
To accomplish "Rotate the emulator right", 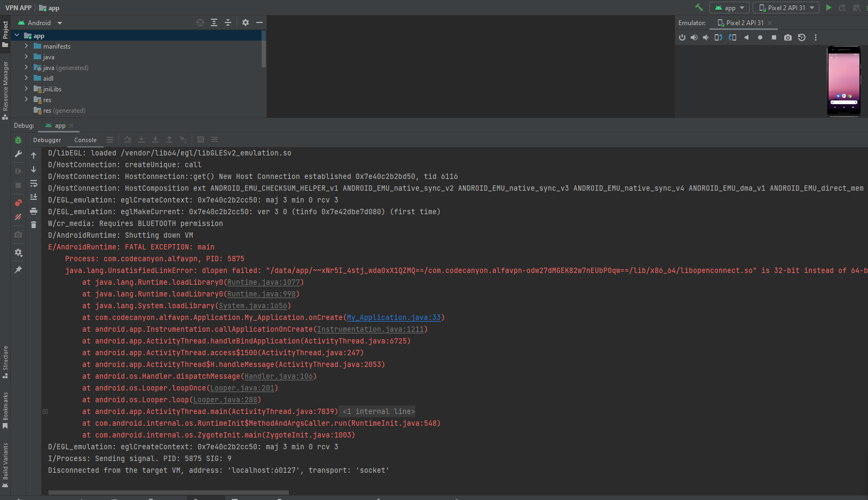I will [732, 37].
